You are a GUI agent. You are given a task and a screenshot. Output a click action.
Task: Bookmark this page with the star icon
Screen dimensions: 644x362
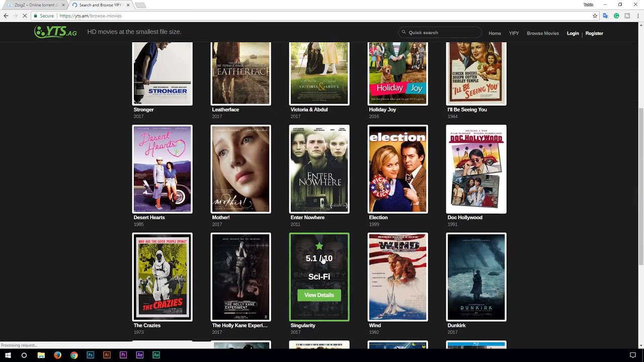595,16
